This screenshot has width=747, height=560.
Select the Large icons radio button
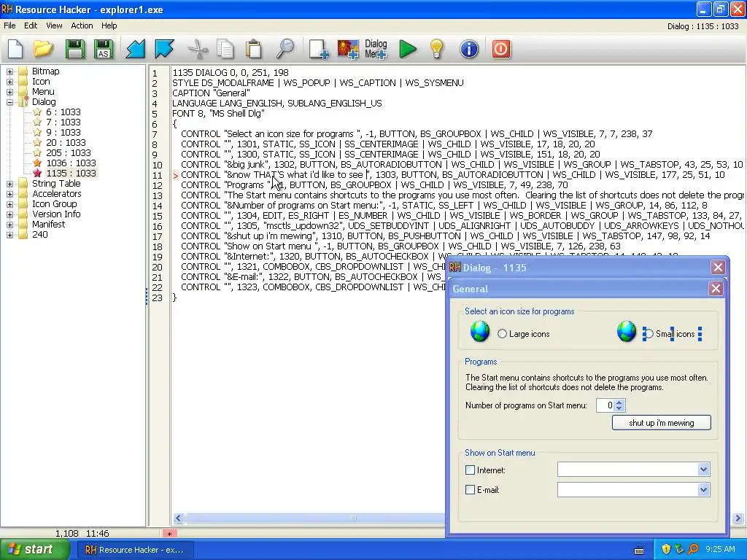(x=502, y=334)
